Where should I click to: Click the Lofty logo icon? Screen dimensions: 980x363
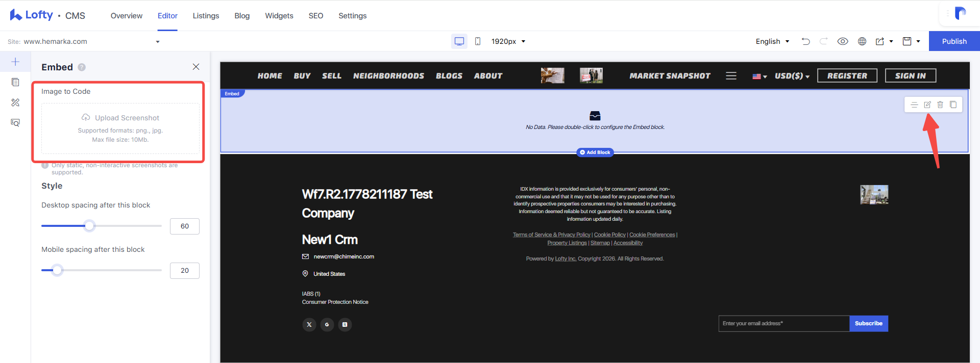pyautogui.click(x=16, y=15)
